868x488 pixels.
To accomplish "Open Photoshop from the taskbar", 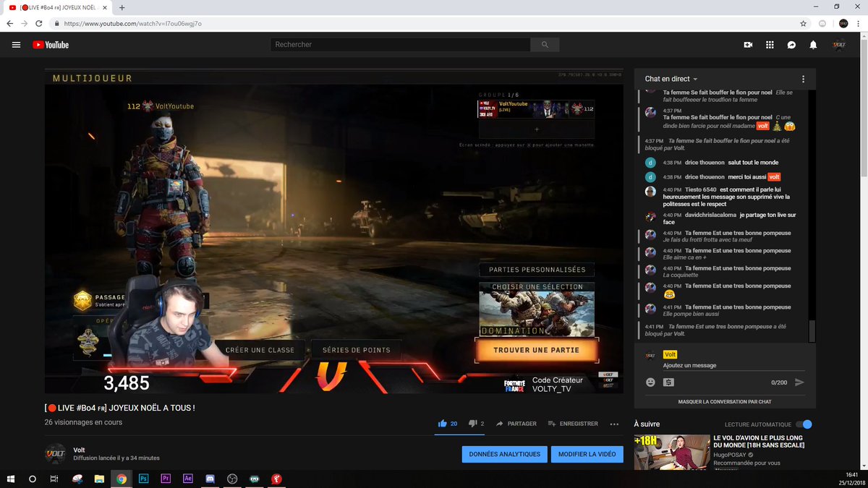I will pyautogui.click(x=143, y=479).
